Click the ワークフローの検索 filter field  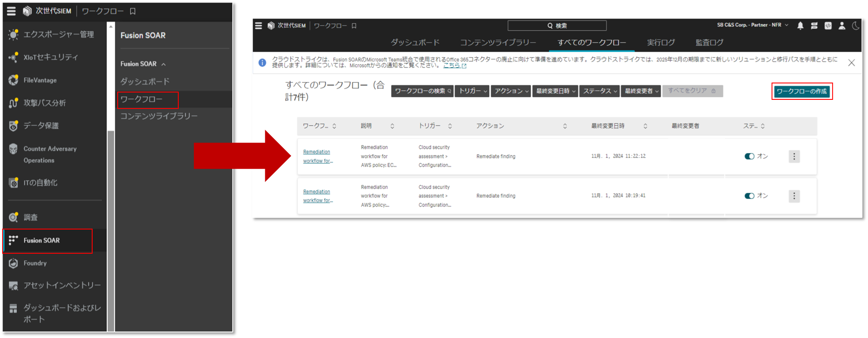tap(422, 91)
